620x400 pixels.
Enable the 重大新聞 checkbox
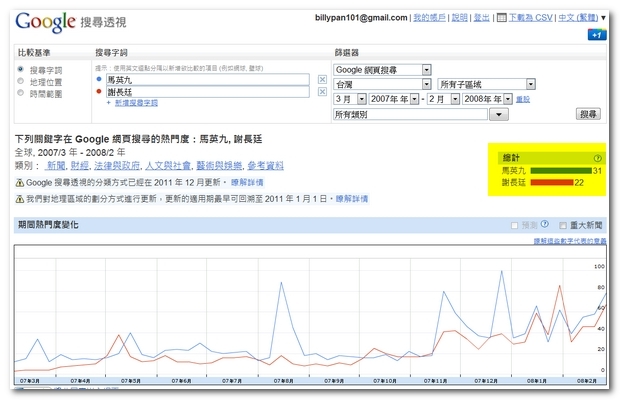[x=563, y=225]
